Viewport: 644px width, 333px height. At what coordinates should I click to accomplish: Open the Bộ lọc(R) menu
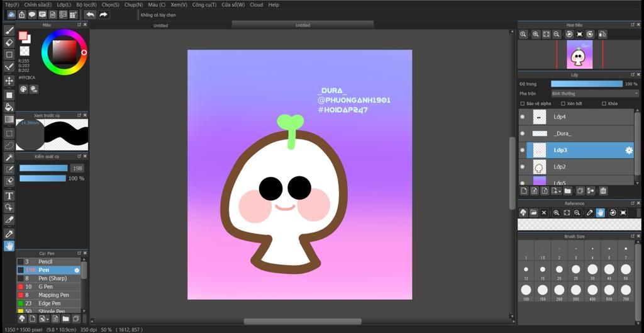pos(86,5)
